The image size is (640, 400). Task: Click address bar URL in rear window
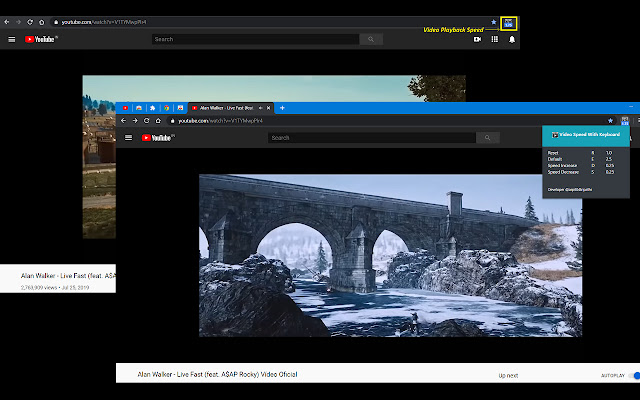click(x=104, y=22)
